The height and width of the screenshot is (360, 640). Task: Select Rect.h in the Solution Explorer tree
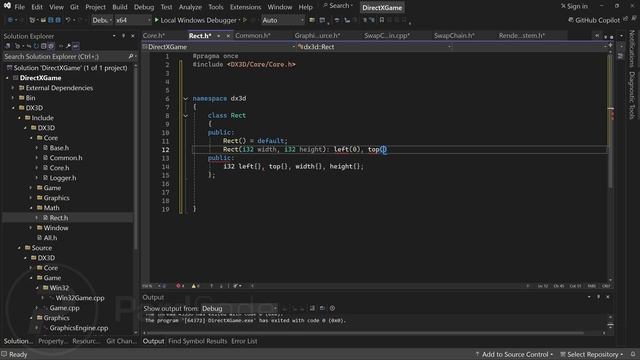pyautogui.click(x=59, y=218)
